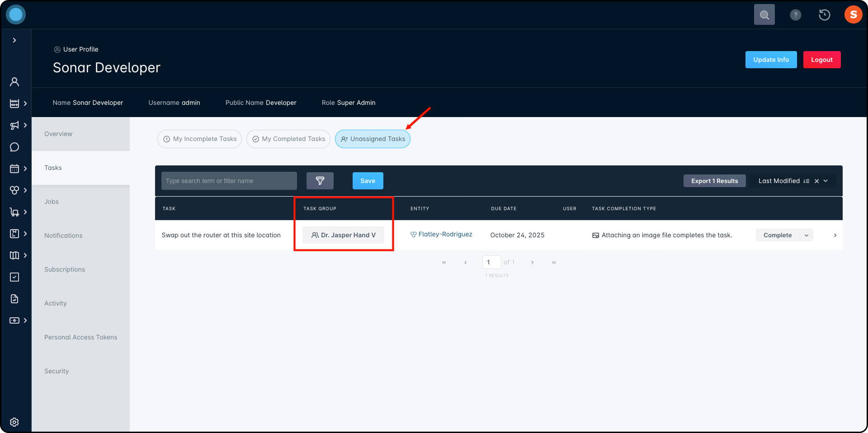Screen dimensions: 868x433
Task: Open the dropdown arrow next to Complete
Action: [x=807, y=235]
